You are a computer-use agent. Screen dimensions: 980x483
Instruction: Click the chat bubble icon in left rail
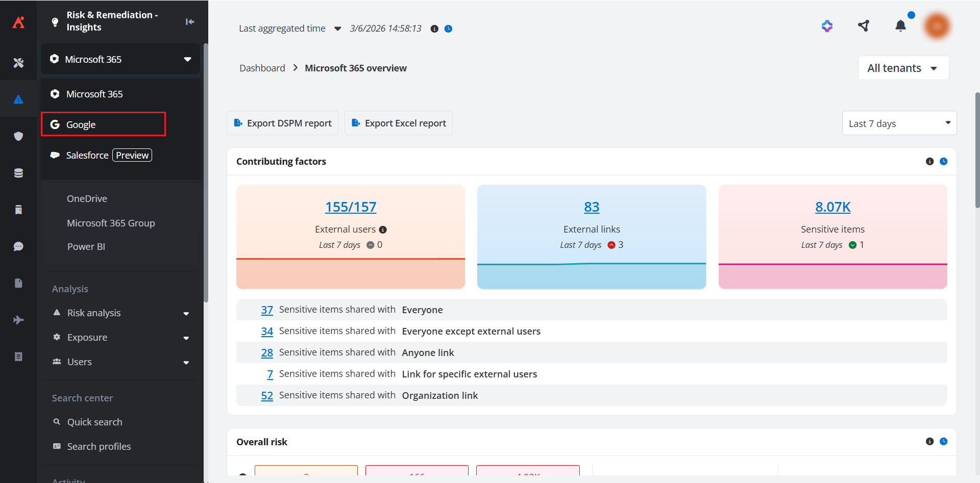coord(18,246)
